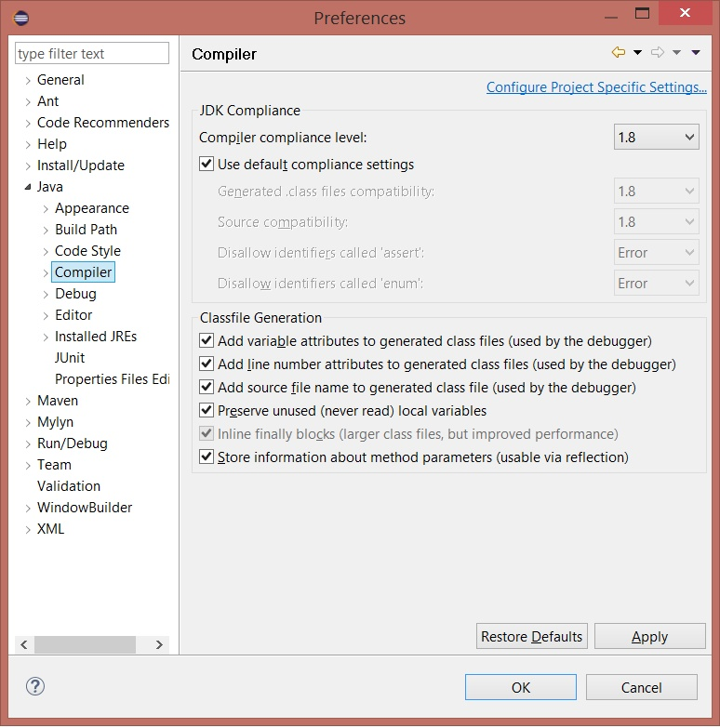Image resolution: width=720 pixels, height=728 pixels.
Task: Select WindowBuilder in the preferences tree
Action: point(85,507)
